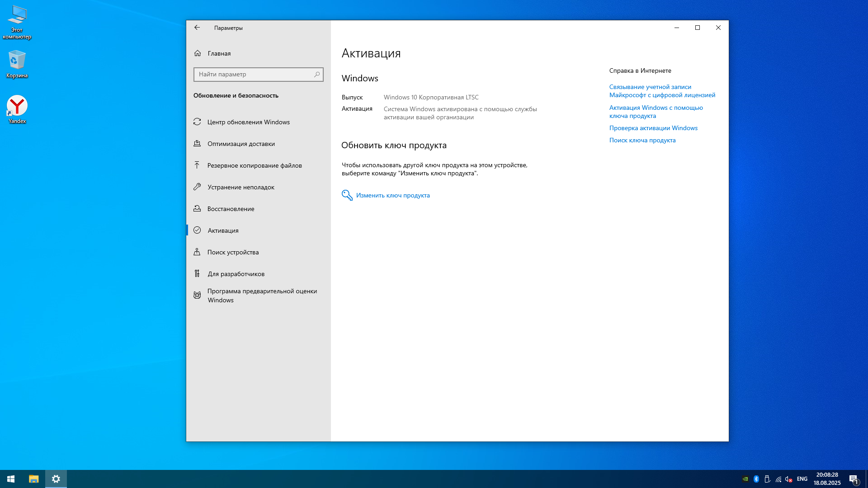
Task: Click Изменить ключ продукта link
Action: pos(392,195)
